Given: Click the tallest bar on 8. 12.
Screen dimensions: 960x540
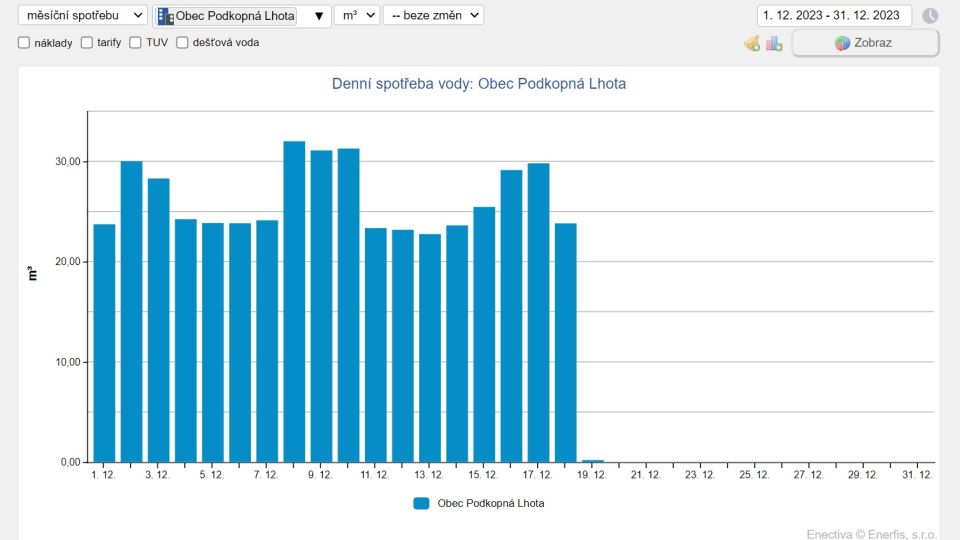Looking at the screenshot, I should 294,301.
